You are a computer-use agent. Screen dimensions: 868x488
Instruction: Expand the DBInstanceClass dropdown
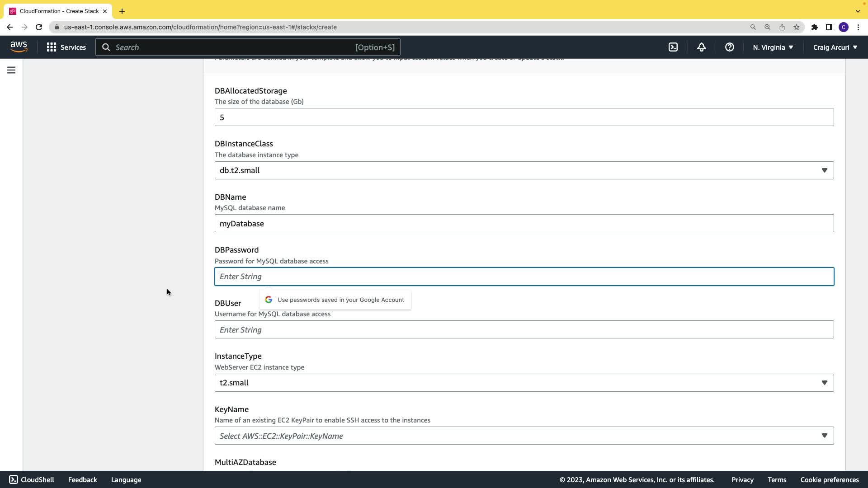(x=524, y=170)
